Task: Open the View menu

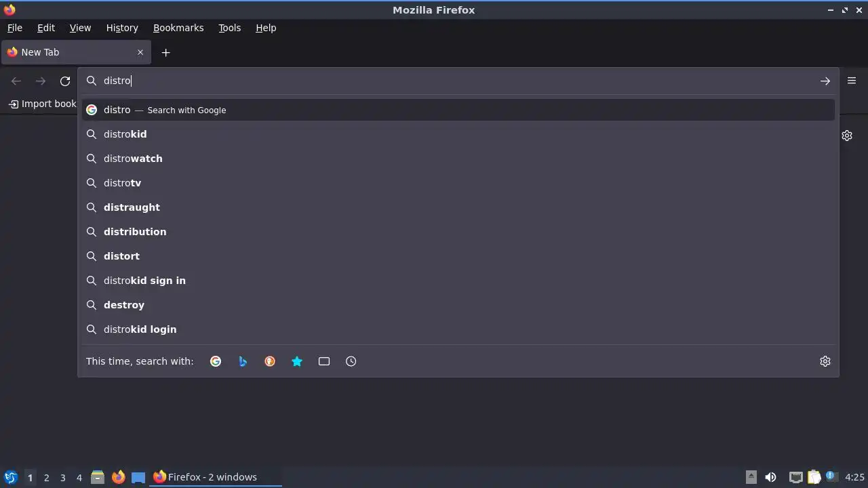Action: tap(80, 28)
